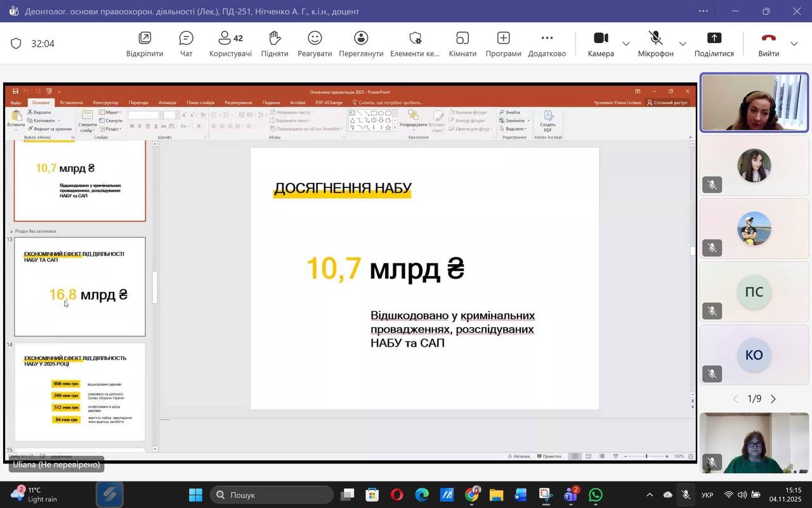Image resolution: width=812 pixels, height=508 pixels.
Task: Open the Реагувати reactions menu
Action: click(x=315, y=43)
